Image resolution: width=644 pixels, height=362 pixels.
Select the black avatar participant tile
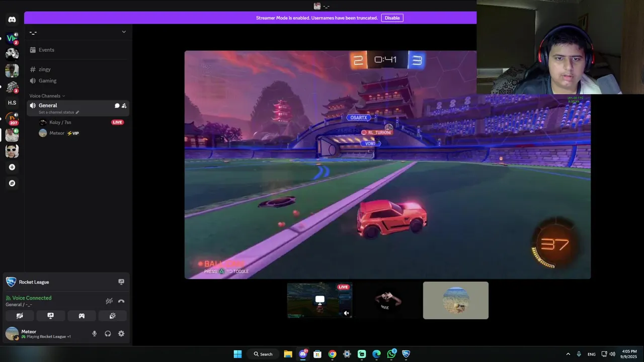tap(387, 300)
